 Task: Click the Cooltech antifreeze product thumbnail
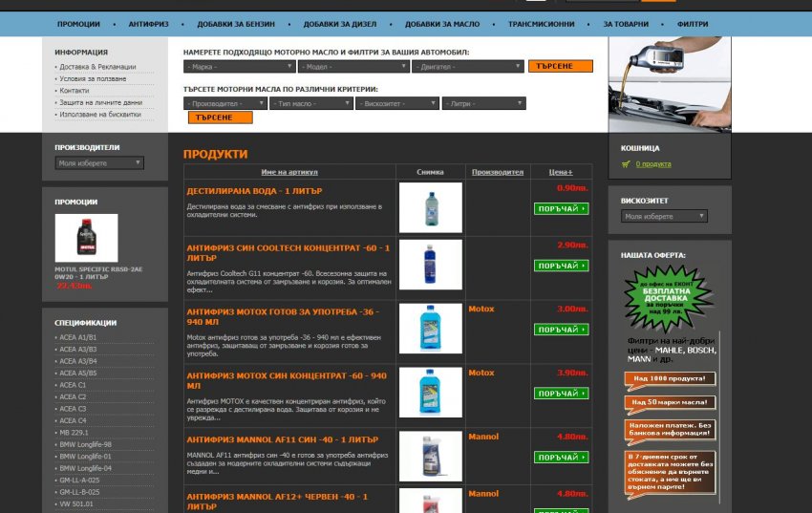point(430,265)
